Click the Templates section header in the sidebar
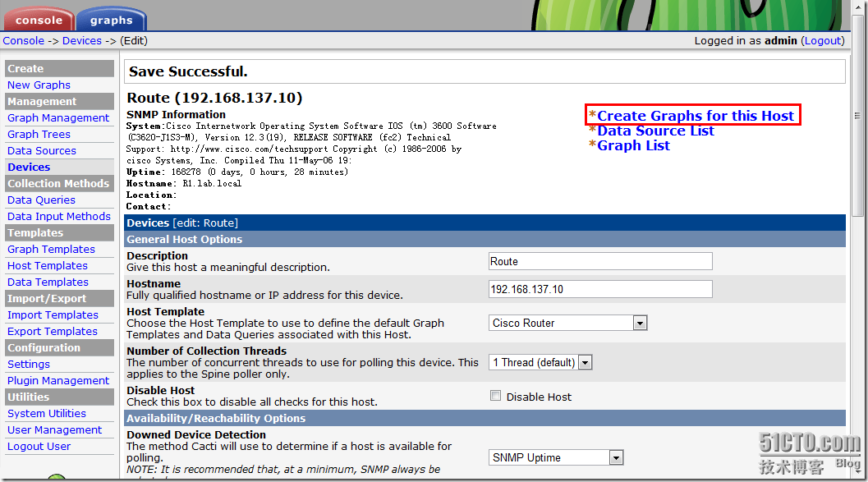The height and width of the screenshot is (482, 868). 59,232
